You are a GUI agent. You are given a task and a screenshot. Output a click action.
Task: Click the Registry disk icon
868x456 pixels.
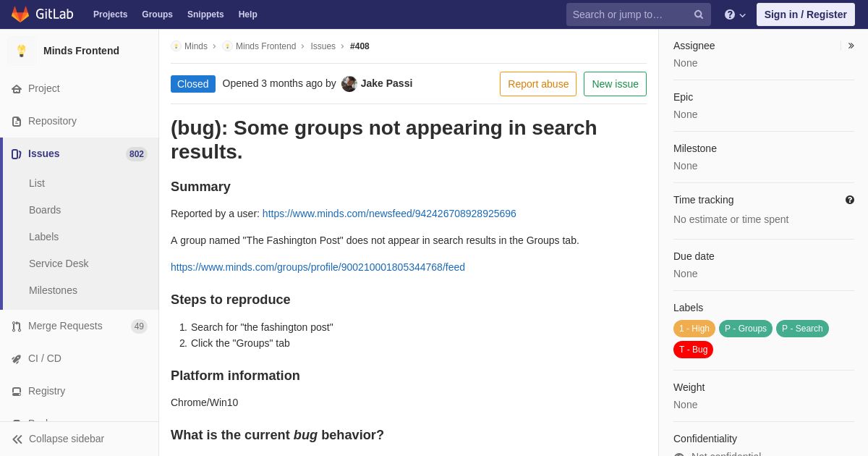[x=17, y=392]
